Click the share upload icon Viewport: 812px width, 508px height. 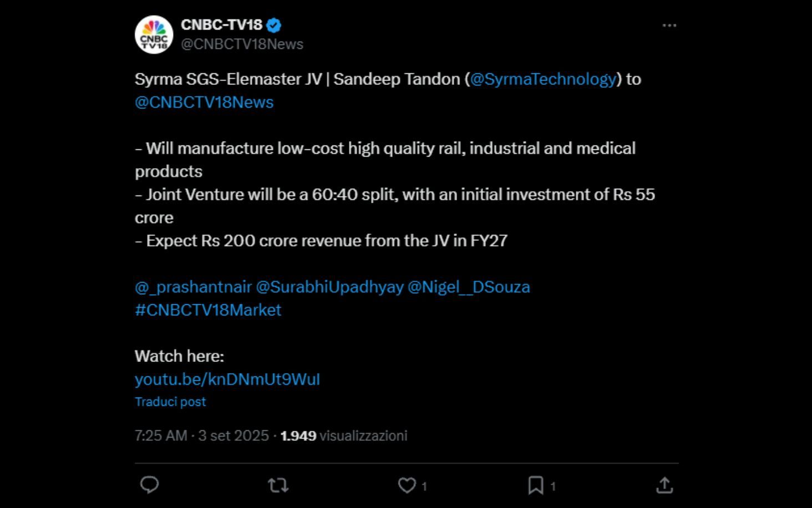pyautogui.click(x=664, y=485)
